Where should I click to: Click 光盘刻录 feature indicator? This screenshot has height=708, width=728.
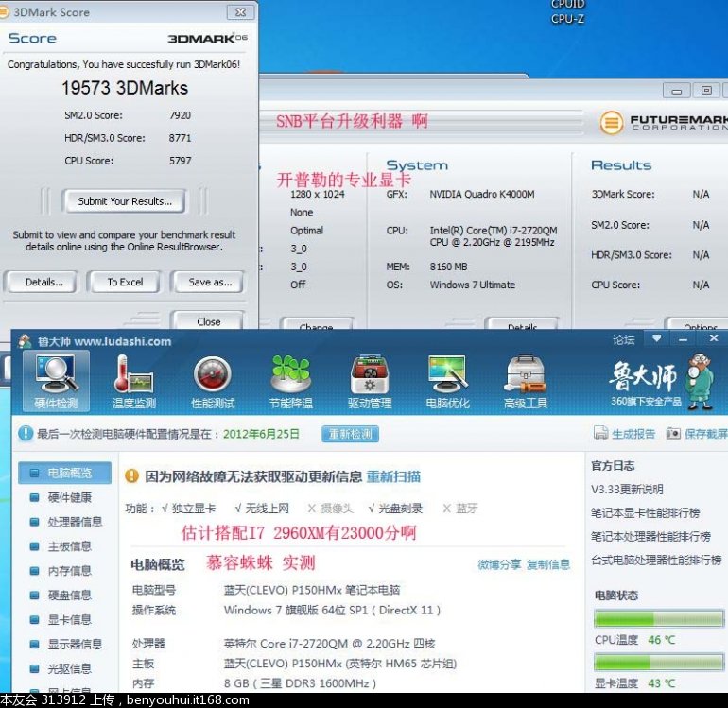pyautogui.click(x=395, y=509)
